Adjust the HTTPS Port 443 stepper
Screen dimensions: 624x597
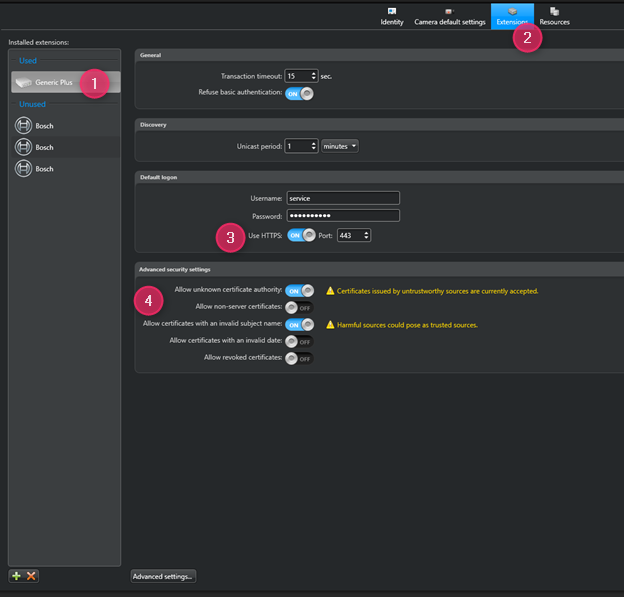tap(366, 235)
